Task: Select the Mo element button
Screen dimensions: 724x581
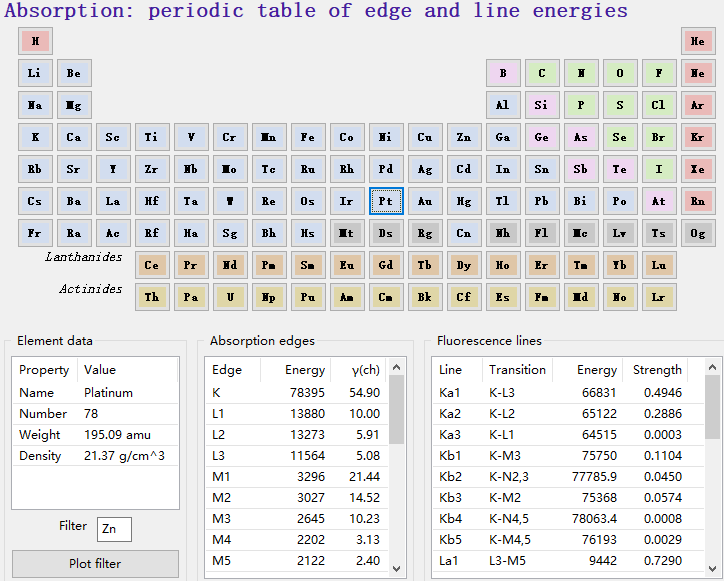Action: coord(230,169)
